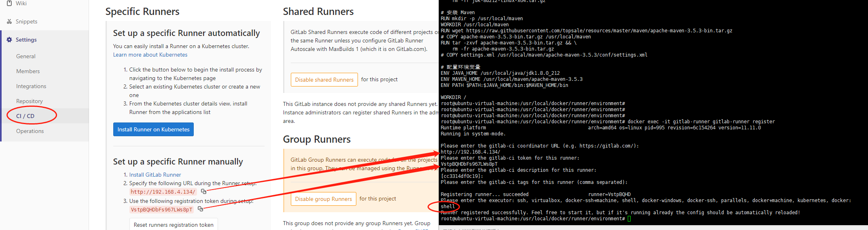Screen dimensions: 868x230
Task: Open CI / CD settings
Action: [x=25, y=116]
